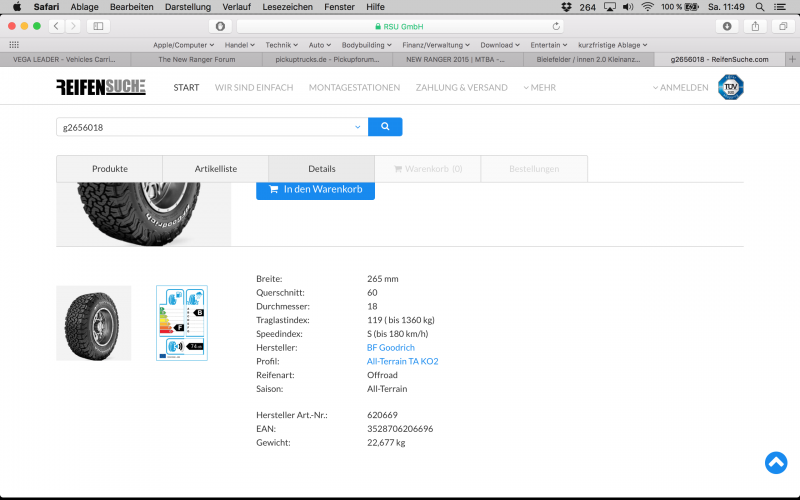Open the Bodybuilding bookmarks folder
Viewport: 800px width, 500px height.
pyautogui.click(x=366, y=45)
